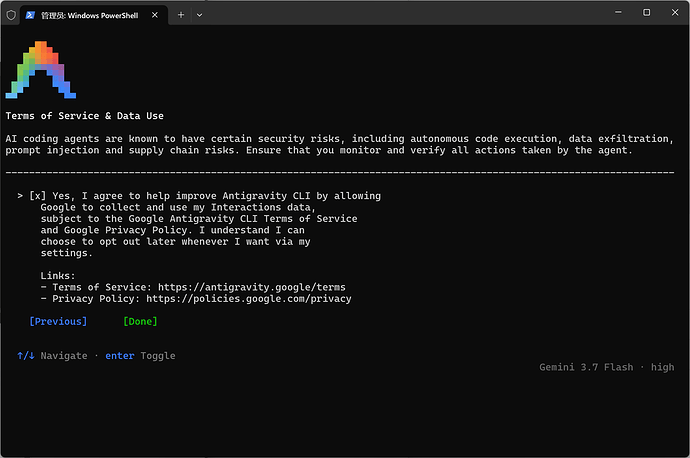The image size is (690, 458).
Task: Close the PowerShell window
Action: (x=675, y=12)
